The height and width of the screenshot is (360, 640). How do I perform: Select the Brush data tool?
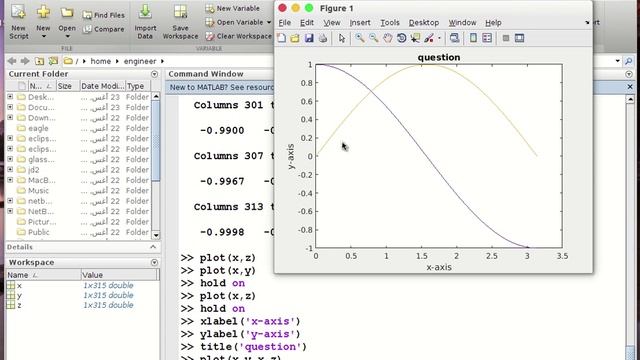coord(429,38)
